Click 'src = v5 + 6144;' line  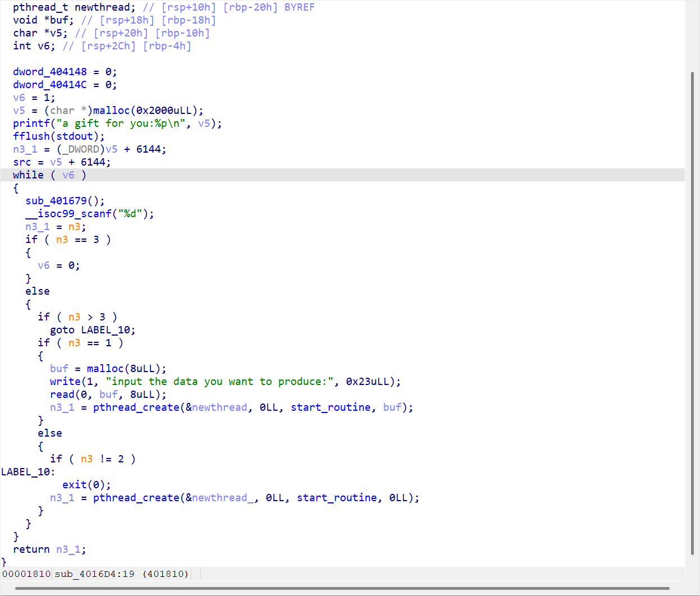[x=62, y=162]
